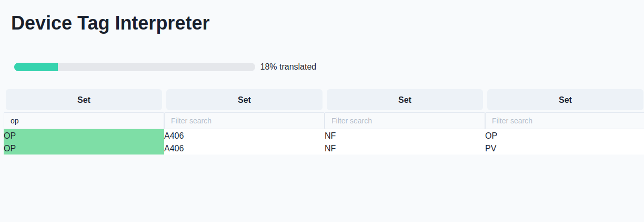Click the Set button above second column
This screenshot has height=222, width=644.
pos(244,100)
